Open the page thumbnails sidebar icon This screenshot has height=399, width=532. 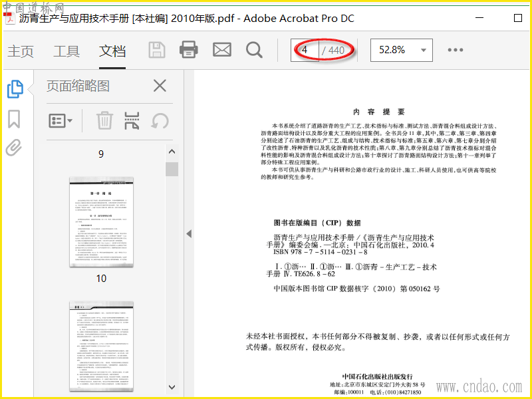pos(15,89)
